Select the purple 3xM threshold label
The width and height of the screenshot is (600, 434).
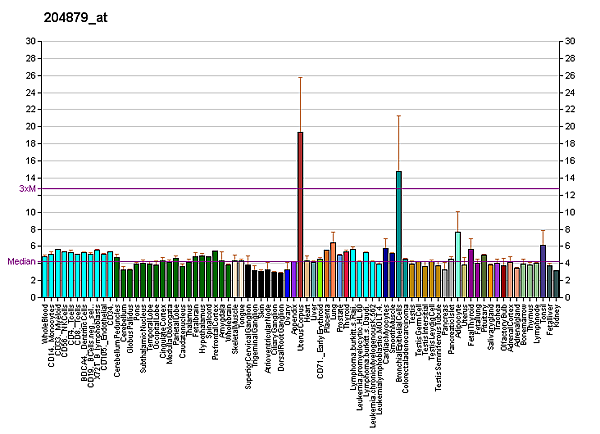[x=27, y=188]
